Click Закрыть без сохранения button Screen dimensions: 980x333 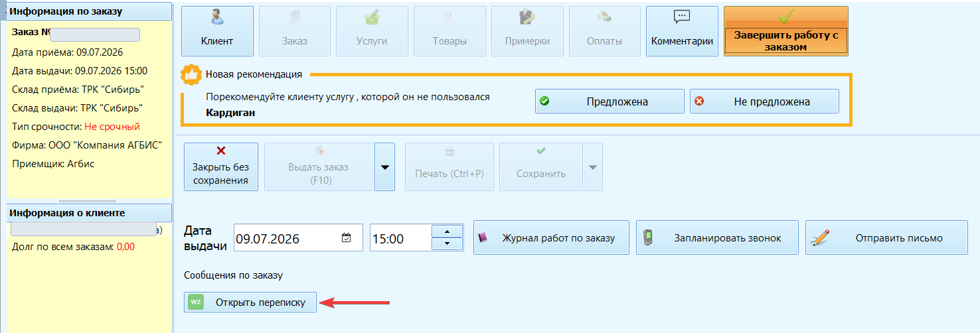point(221,166)
